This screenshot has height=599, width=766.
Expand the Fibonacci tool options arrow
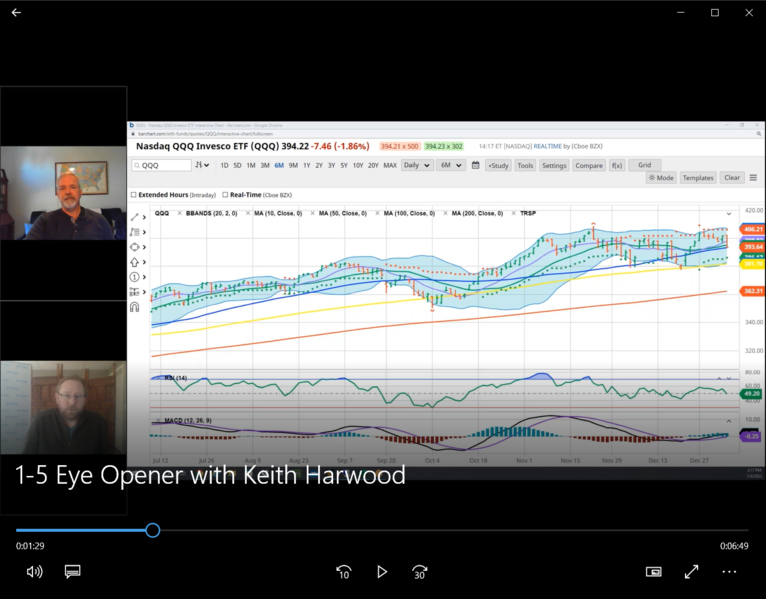(144, 232)
